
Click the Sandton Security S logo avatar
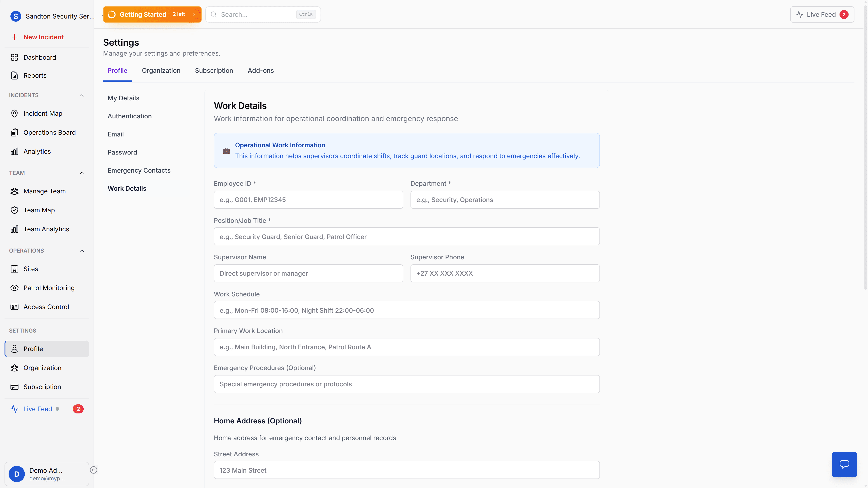(x=16, y=16)
